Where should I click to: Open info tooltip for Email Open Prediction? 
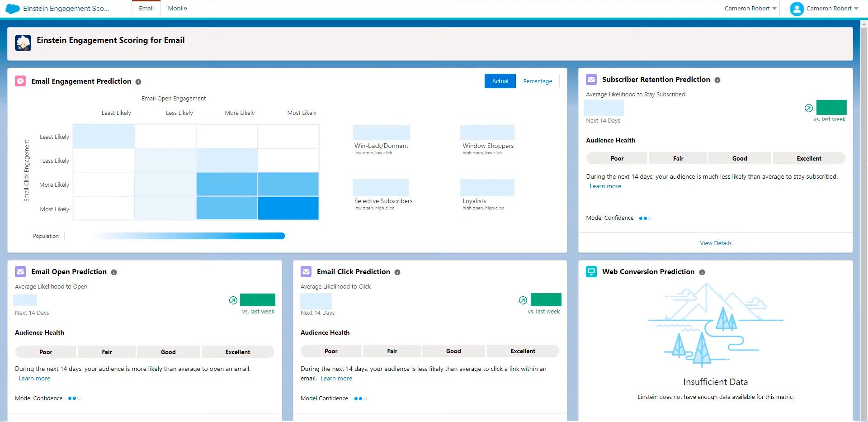(x=114, y=272)
